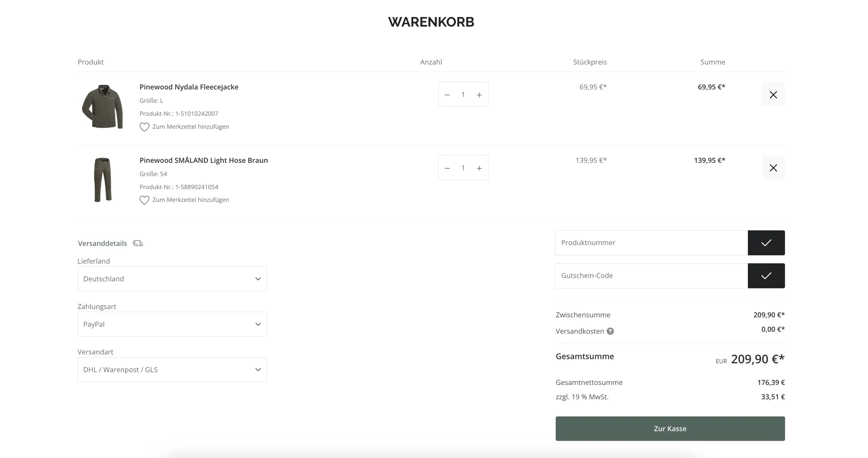Click heart icon for Nydala Fleecejacke
The height and width of the screenshot is (458, 868).
[x=144, y=127]
